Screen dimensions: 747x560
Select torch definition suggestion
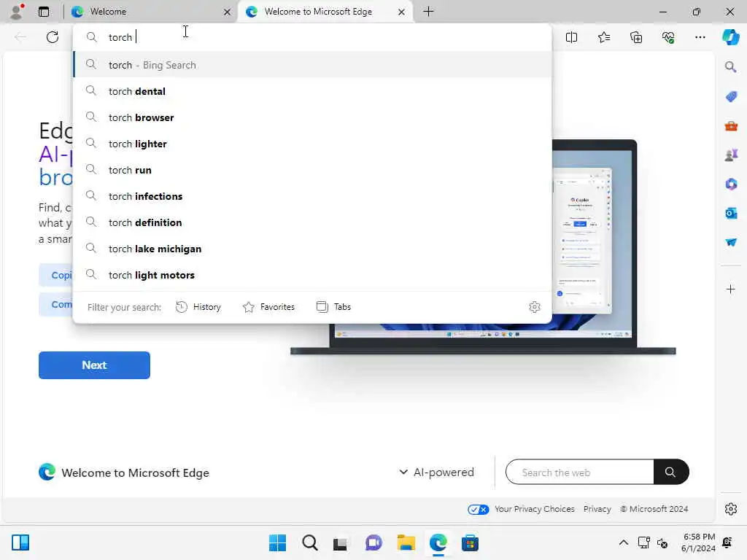312,222
